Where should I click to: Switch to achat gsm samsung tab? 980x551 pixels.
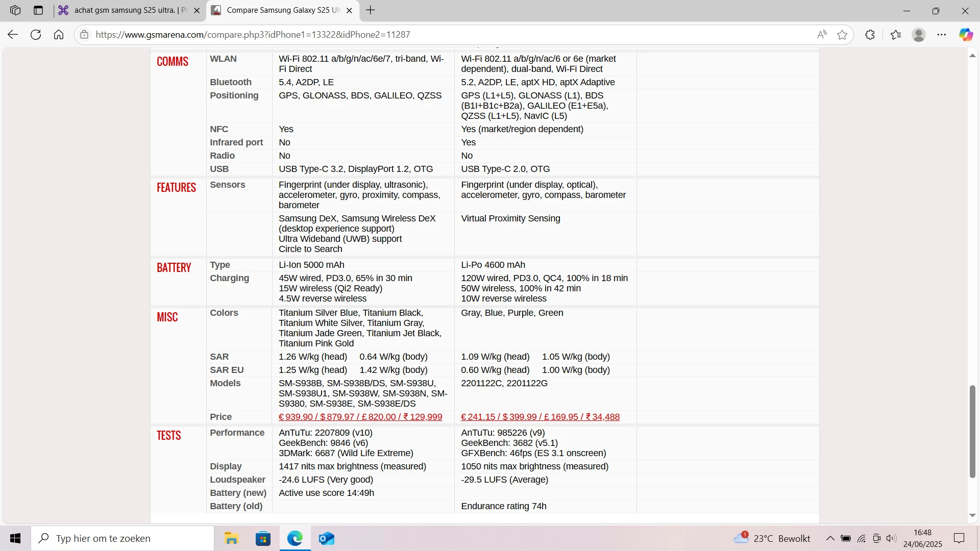125,10
